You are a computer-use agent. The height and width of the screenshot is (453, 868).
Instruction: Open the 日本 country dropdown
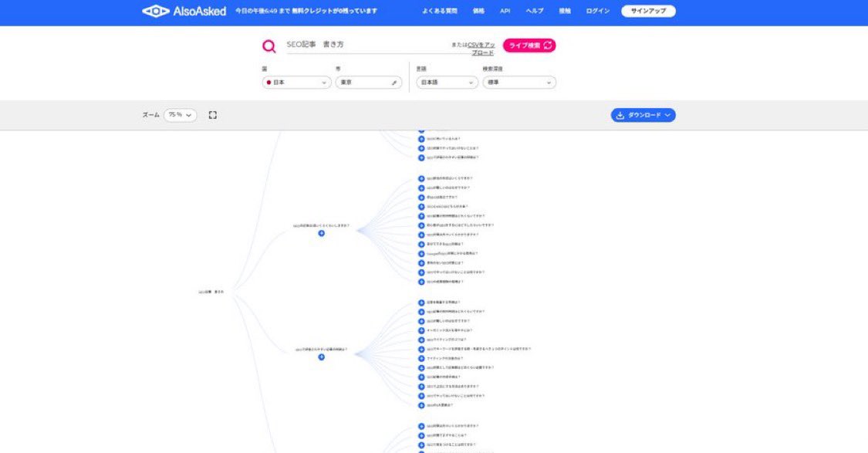point(296,83)
